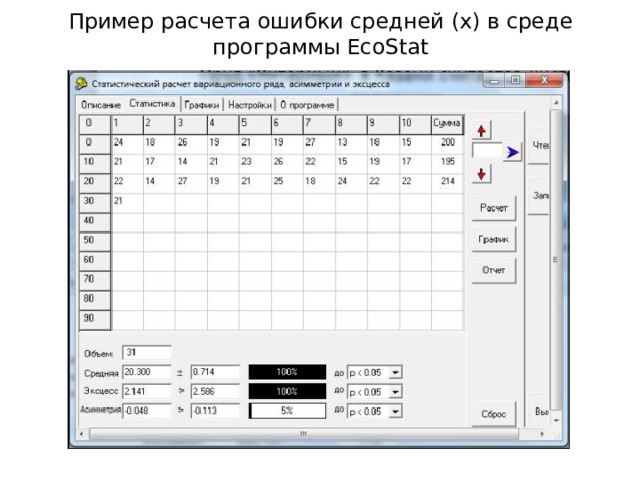Click the Эксцесс t field showing 2.586
The image size is (640, 480).
(x=215, y=392)
